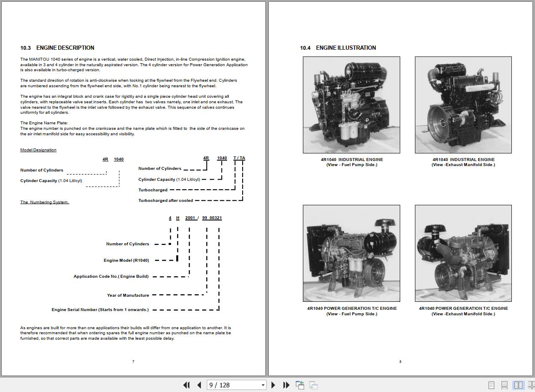Click the go to previous view icon
Viewport: 535px width, 392px height.
[x=300, y=385]
